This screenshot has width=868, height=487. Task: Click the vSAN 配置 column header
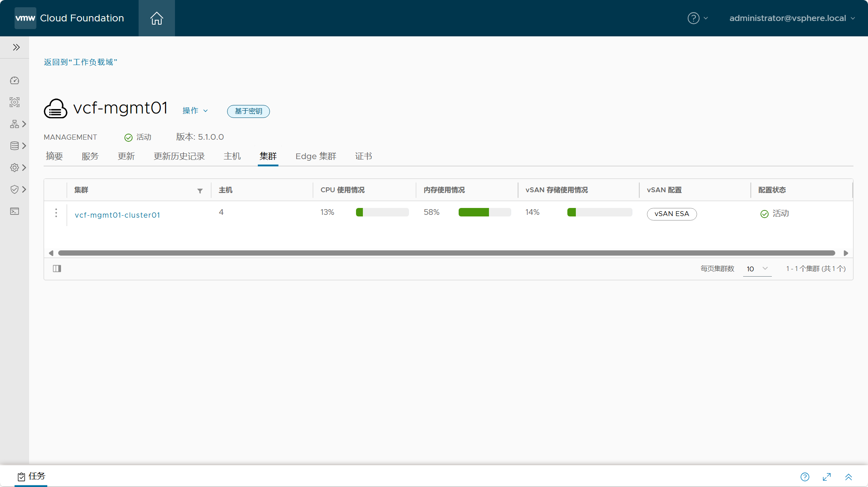[664, 190]
